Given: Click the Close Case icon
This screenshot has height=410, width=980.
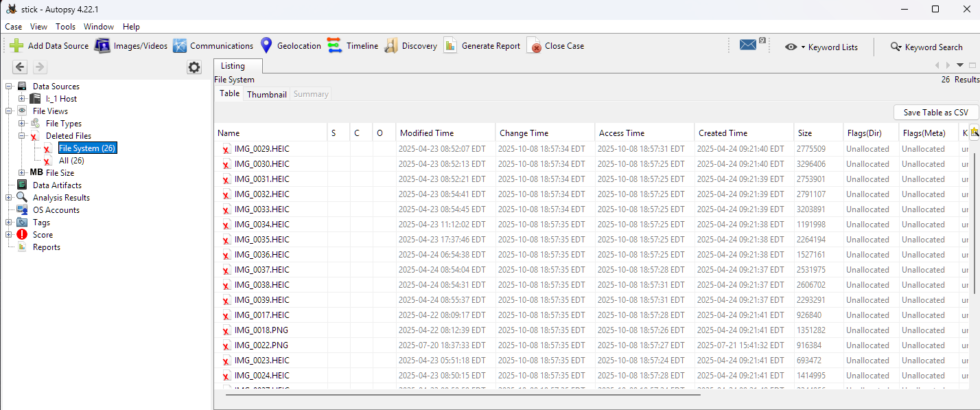Looking at the screenshot, I should click(534, 46).
